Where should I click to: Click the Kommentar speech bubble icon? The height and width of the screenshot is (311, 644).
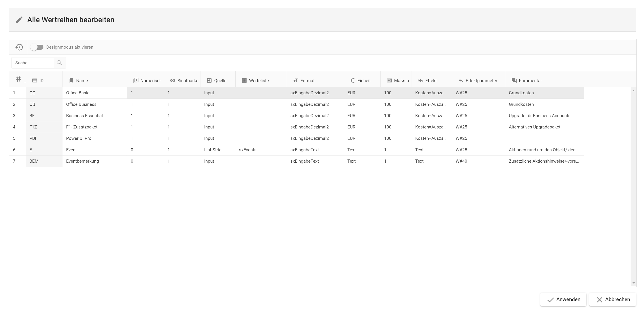click(x=514, y=80)
